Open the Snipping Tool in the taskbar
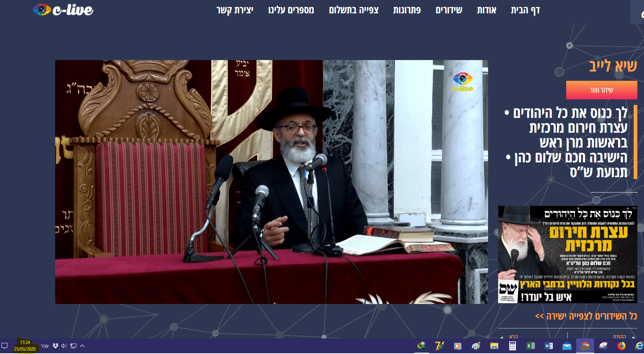Screen dimensions: 644x354 coord(603,346)
